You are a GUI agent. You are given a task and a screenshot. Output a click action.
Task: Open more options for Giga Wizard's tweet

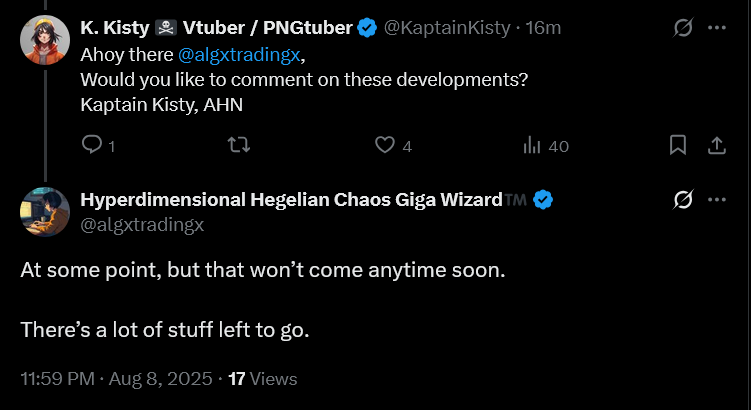pos(717,200)
